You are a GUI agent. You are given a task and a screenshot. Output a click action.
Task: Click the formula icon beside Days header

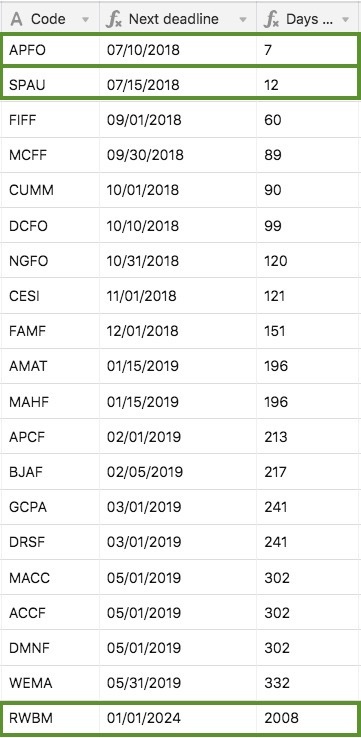point(271,19)
